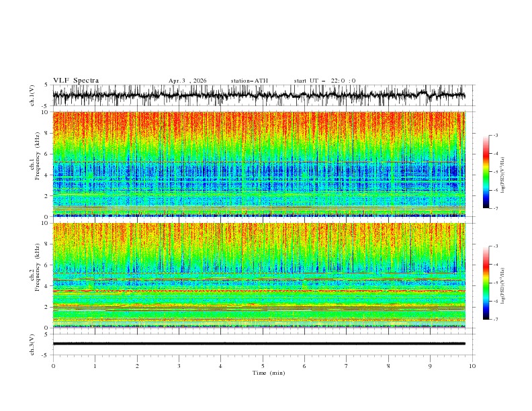The image size is (532, 411).
Task: Click inside the ch.1 spectrogram panel
Action: click(x=259, y=164)
